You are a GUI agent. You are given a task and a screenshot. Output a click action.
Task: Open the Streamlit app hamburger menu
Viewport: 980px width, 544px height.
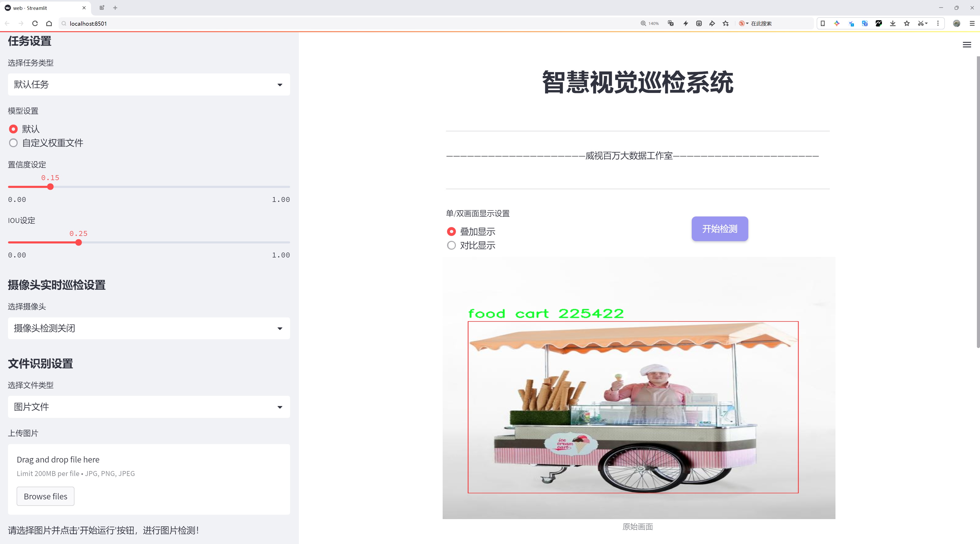point(967,45)
